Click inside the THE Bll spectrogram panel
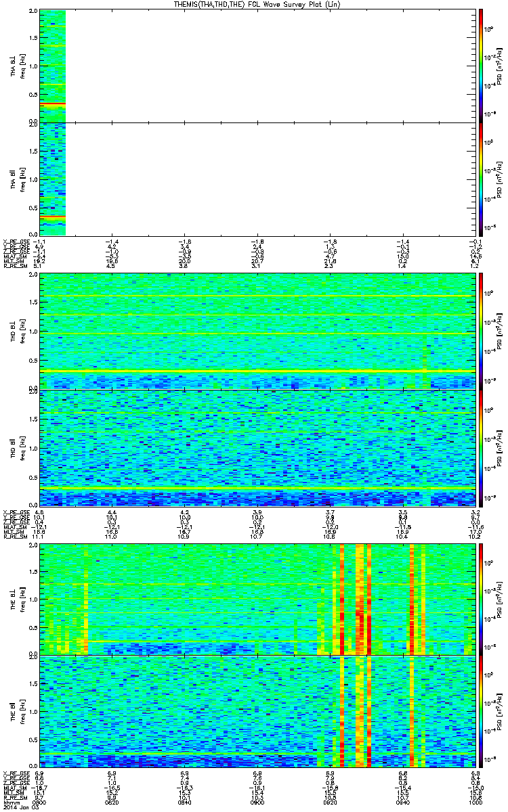This screenshot has width=508, height=812. pos(257,711)
